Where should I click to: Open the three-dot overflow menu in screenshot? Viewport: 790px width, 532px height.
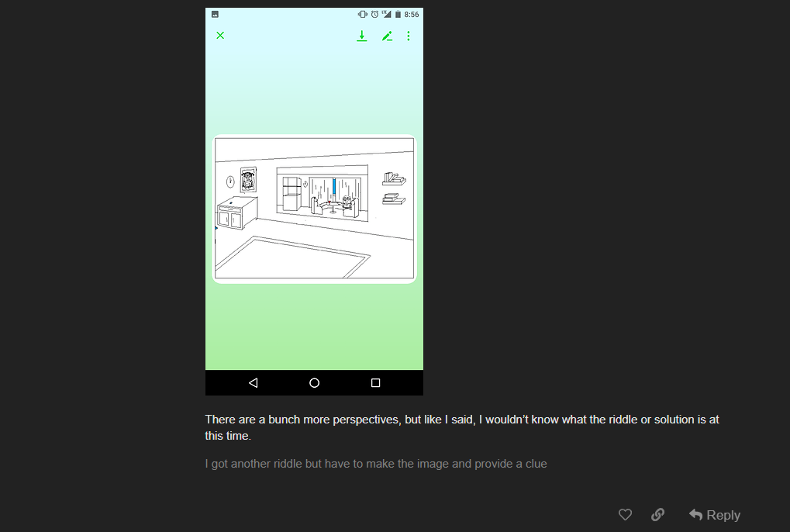point(409,36)
